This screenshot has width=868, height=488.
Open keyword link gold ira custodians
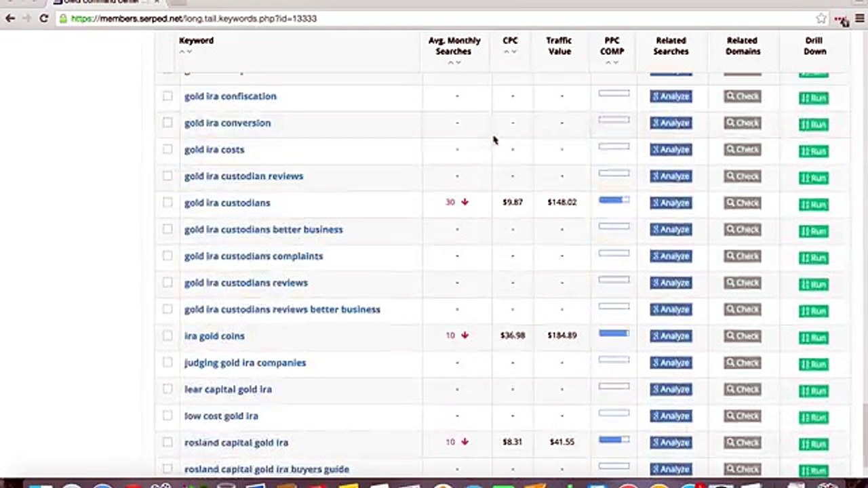pos(227,203)
